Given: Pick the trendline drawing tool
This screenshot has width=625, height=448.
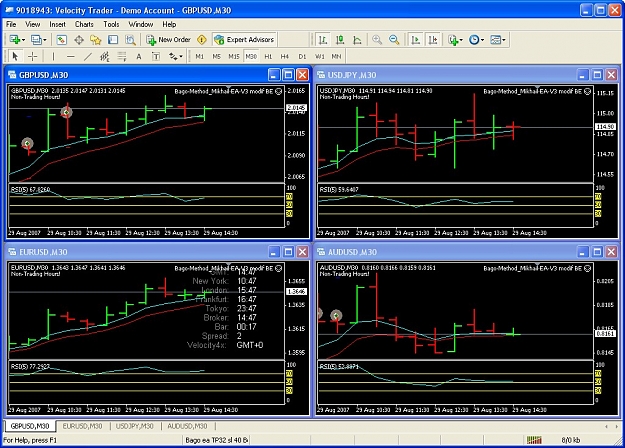Looking at the screenshot, I should pos(88,57).
